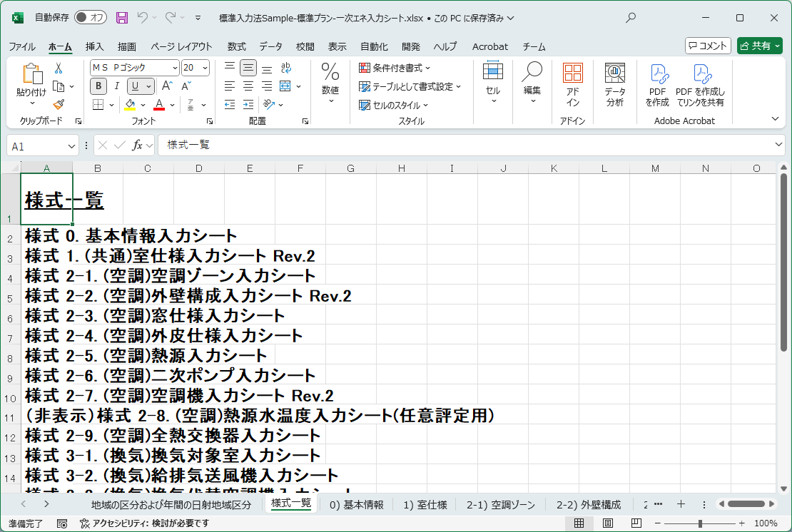This screenshot has width=792, height=532.
Task: Click the Create PDF icon
Action: click(657, 85)
